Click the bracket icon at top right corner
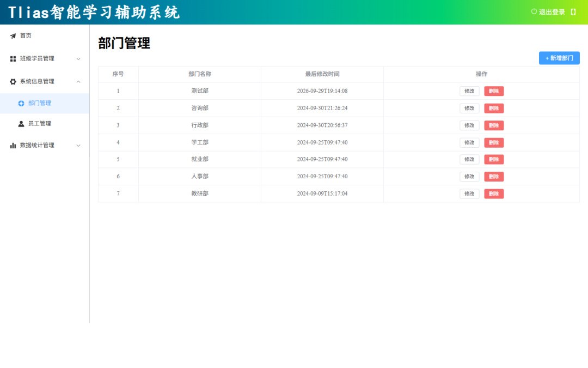 573,12
